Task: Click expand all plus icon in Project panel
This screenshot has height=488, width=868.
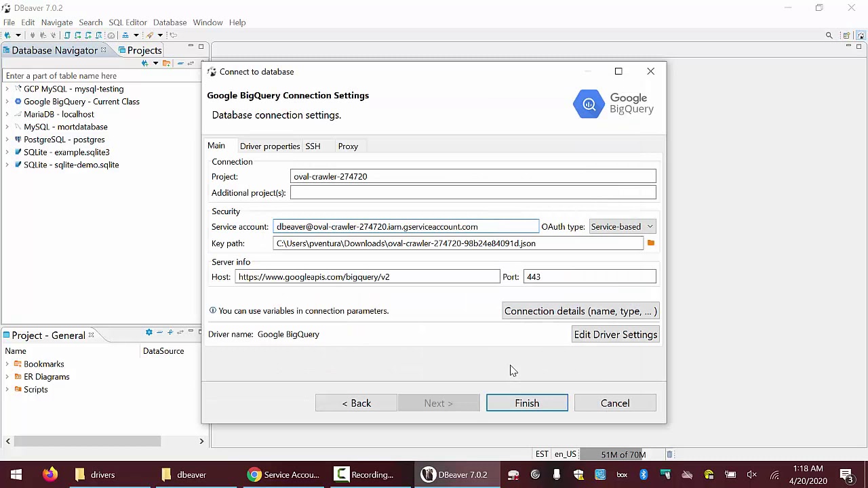Action: pyautogui.click(x=170, y=332)
